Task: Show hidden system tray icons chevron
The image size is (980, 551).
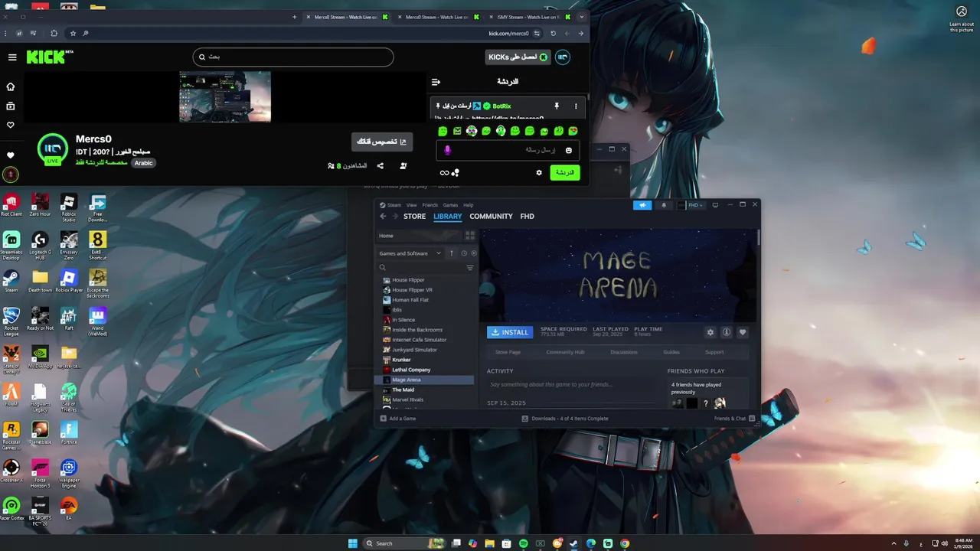Action: (893, 543)
